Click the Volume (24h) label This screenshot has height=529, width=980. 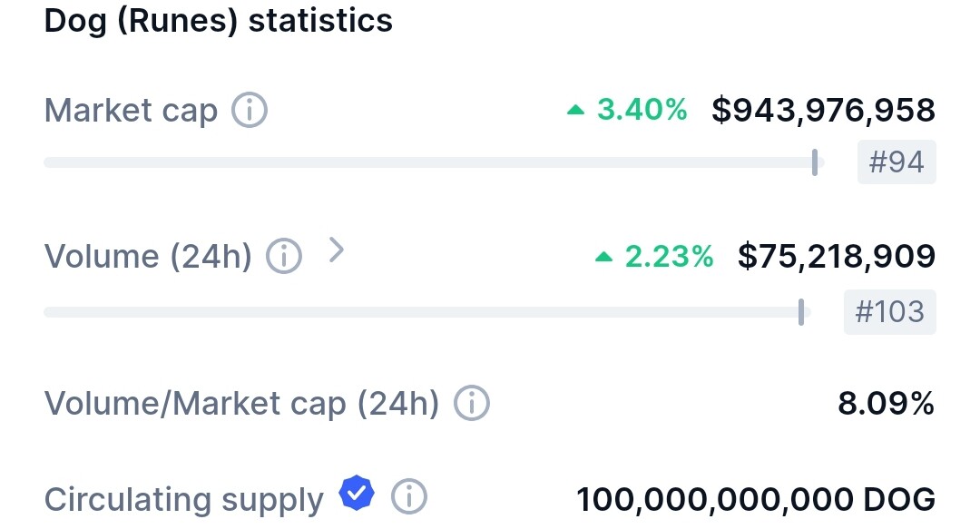[148, 257]
